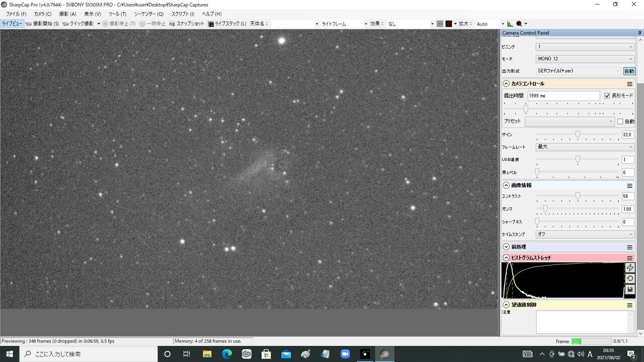
Task: Open the 表示 (V) menu
Action: point(92,14)
